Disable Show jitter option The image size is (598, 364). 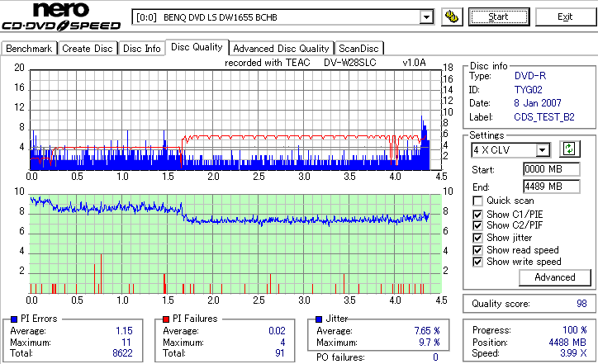[477, 238]
